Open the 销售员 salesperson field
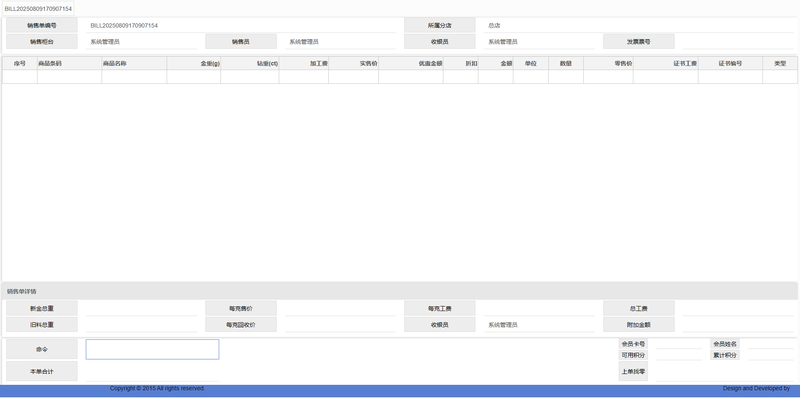The image size is (800, 399). click(340, 41)
